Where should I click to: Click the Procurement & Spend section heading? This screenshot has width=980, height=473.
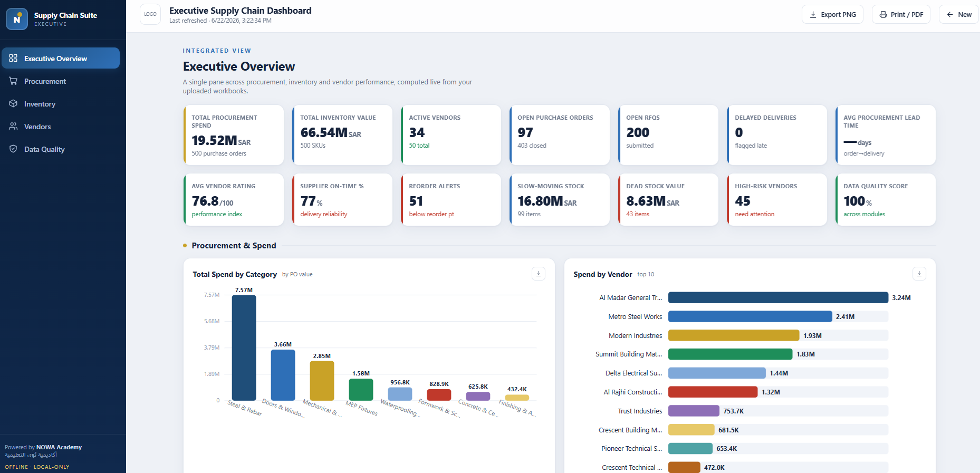pyautogui.click(x=234, y=246)
